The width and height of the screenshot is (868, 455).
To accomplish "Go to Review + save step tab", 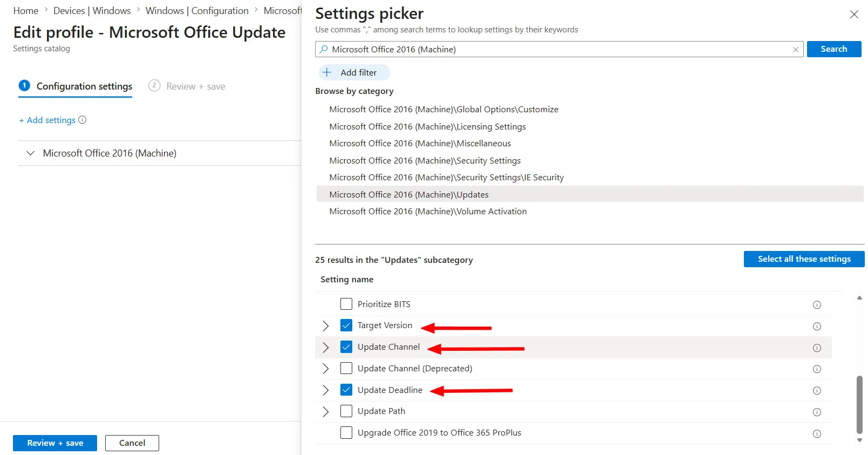I will pos(187,86).
